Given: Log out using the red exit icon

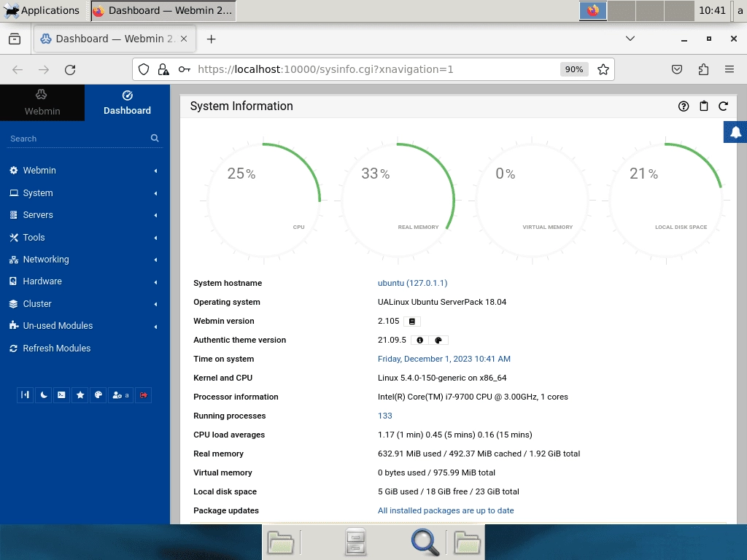Looking at the screenshot, I should [x=144, y=394].
